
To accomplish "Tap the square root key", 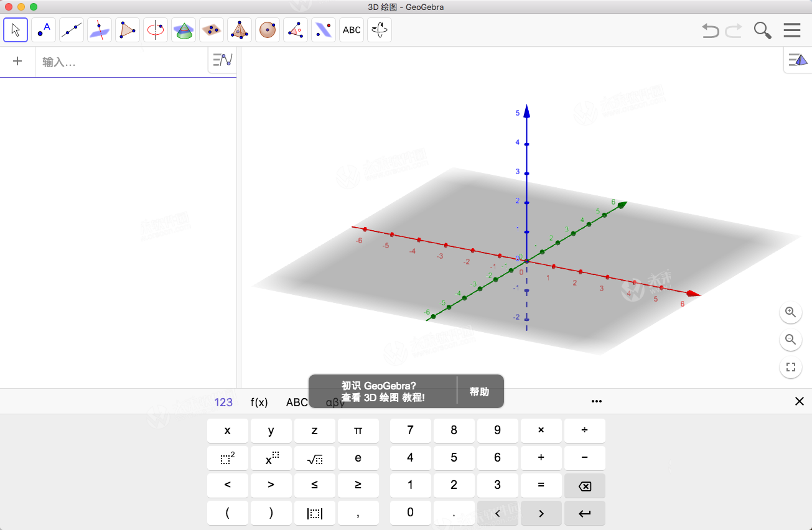I will tap(315, 458).
